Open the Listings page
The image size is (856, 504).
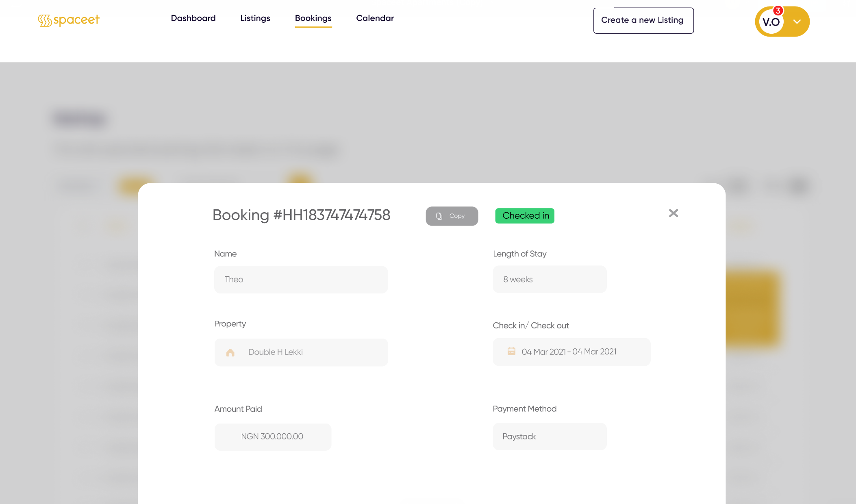pos(255,18)
